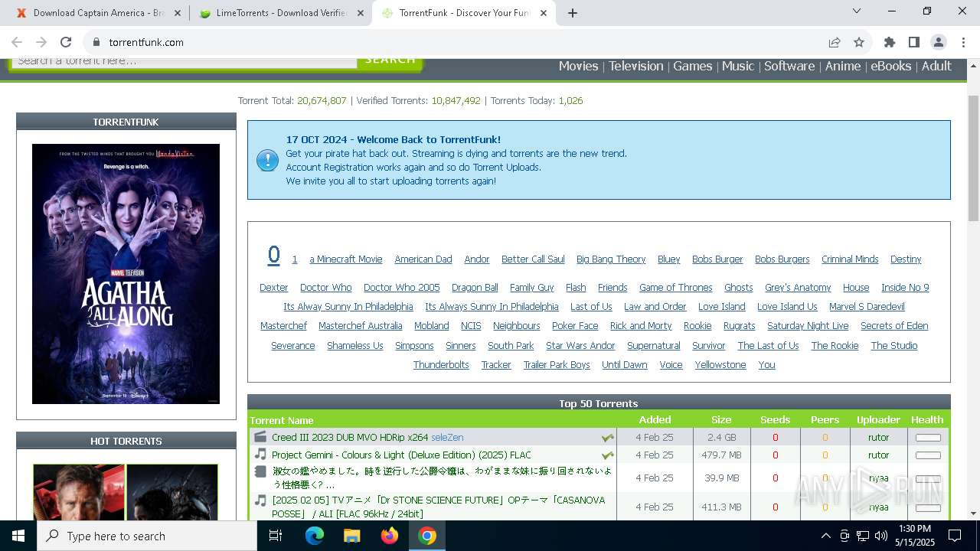The width and height of the screenshot is (980, 551).
Task: Open the tab search chevron
Action: pyautogui.click(x=857, y=11)
